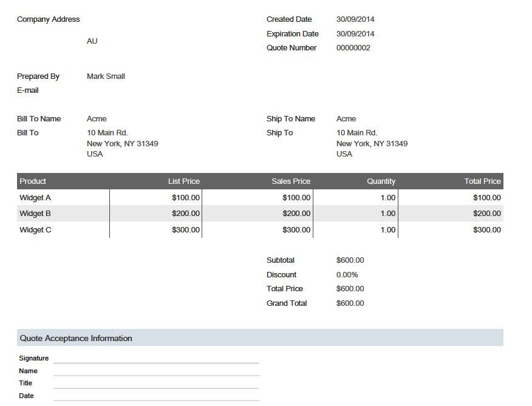Click the Grand Total amount

click(350, 303)
